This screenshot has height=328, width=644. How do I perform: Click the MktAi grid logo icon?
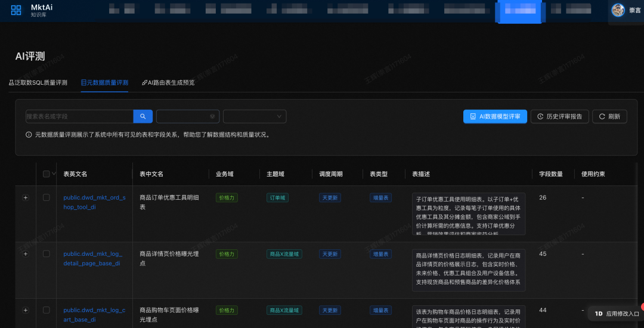pyautogui.click(x=16, y=10)
